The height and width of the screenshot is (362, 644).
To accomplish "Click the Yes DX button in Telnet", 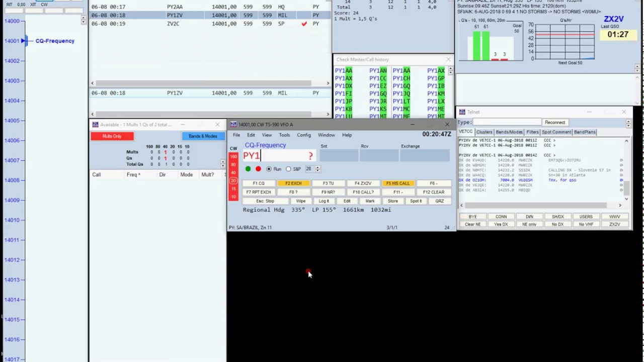I will [501, 224].
